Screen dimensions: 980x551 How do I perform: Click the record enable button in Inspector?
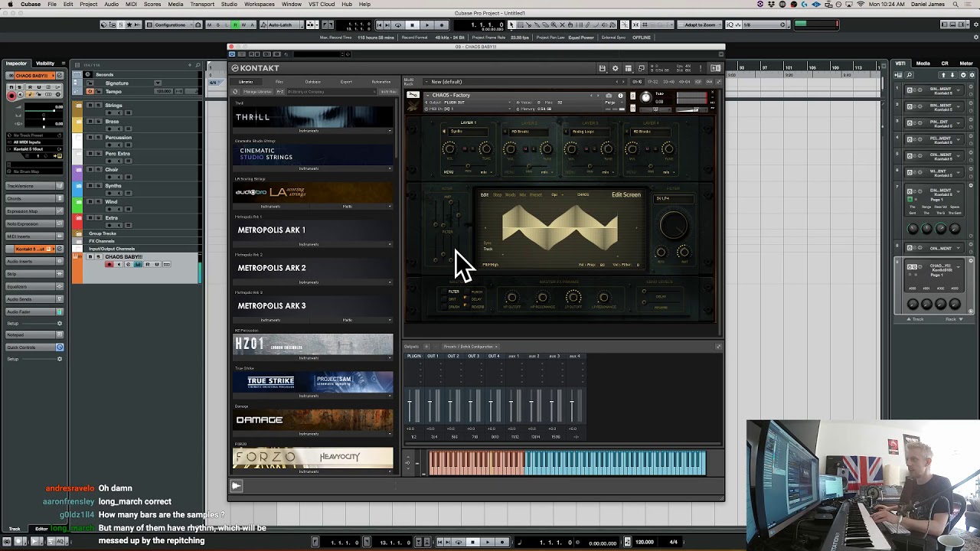pos(11,96)
